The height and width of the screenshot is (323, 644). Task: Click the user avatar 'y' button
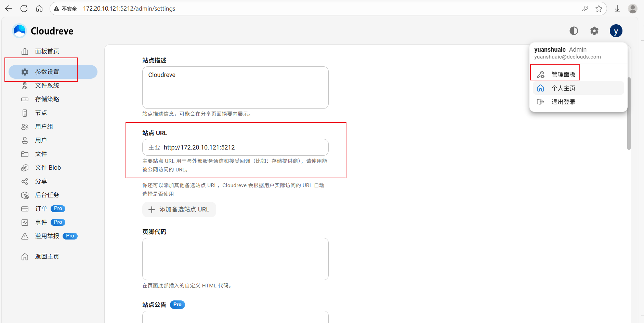tap(616, 31)
